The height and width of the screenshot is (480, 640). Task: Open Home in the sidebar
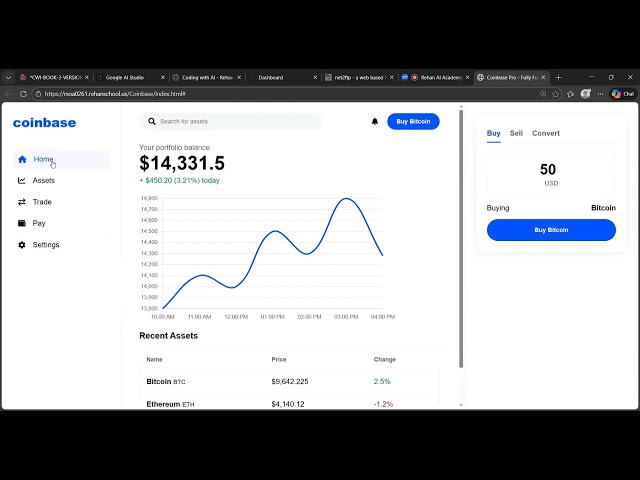pos(61,159)
